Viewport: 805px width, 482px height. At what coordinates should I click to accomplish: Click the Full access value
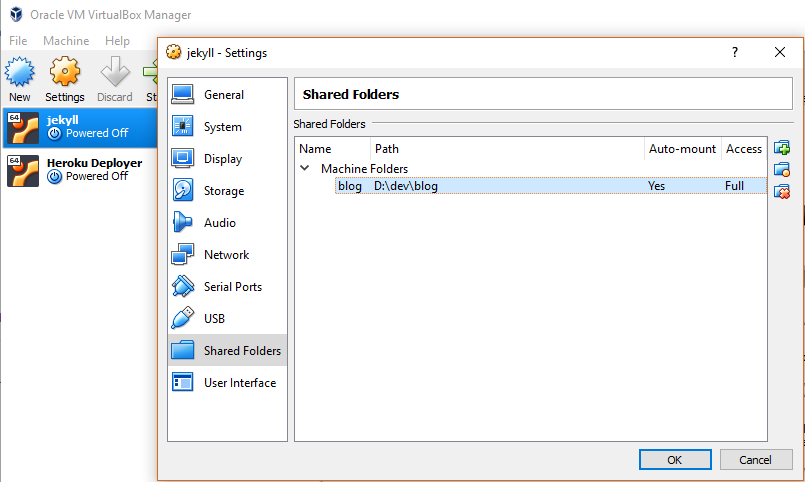(734, 186)
